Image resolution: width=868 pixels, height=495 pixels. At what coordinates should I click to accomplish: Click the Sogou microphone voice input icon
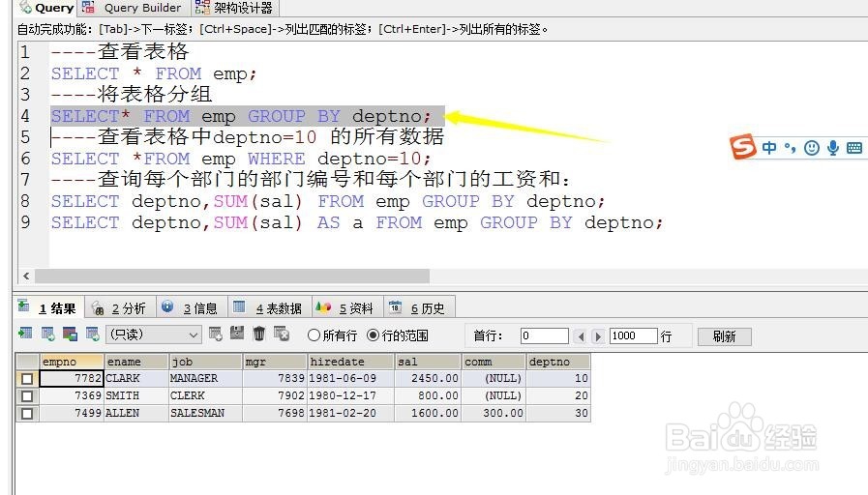pyautogui.click(x=832, y=148)
